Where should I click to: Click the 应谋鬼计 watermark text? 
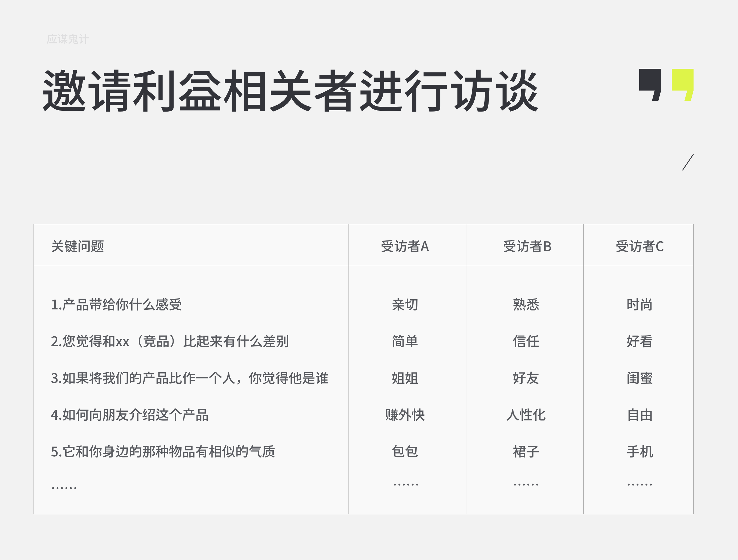(x=68, y=39)
